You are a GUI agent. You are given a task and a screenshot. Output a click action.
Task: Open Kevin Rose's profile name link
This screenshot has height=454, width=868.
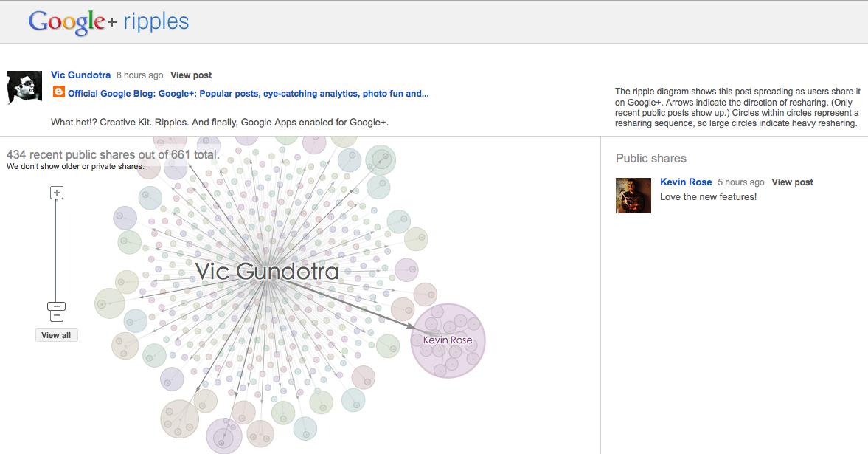point(686,182)
